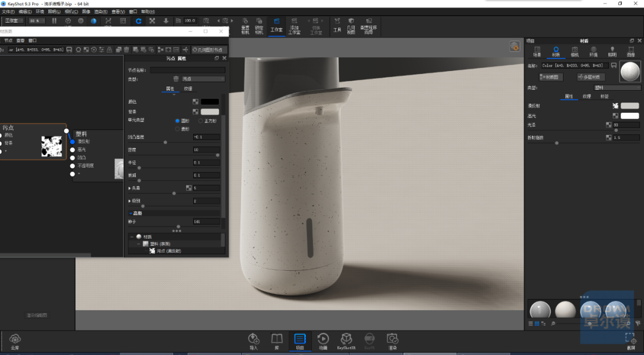The height and width of the screenshot is (355, 644).
Task: Open the 导入 (Import) icon in bottom toolbar
Action: [253, 341]
